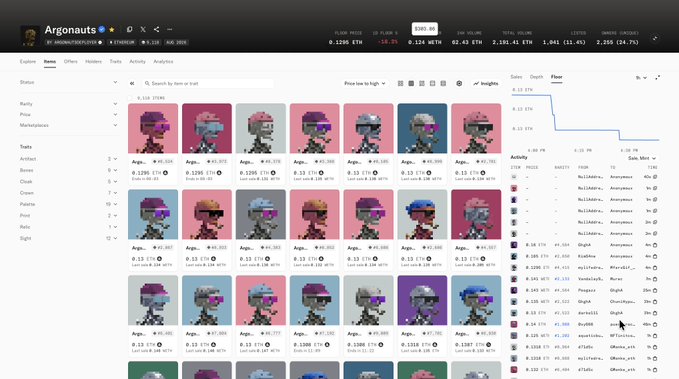The width and height of the screenshot is (679, 379).
Task: Expand the Artifact trait filter
Action: (x=68, y=159)
